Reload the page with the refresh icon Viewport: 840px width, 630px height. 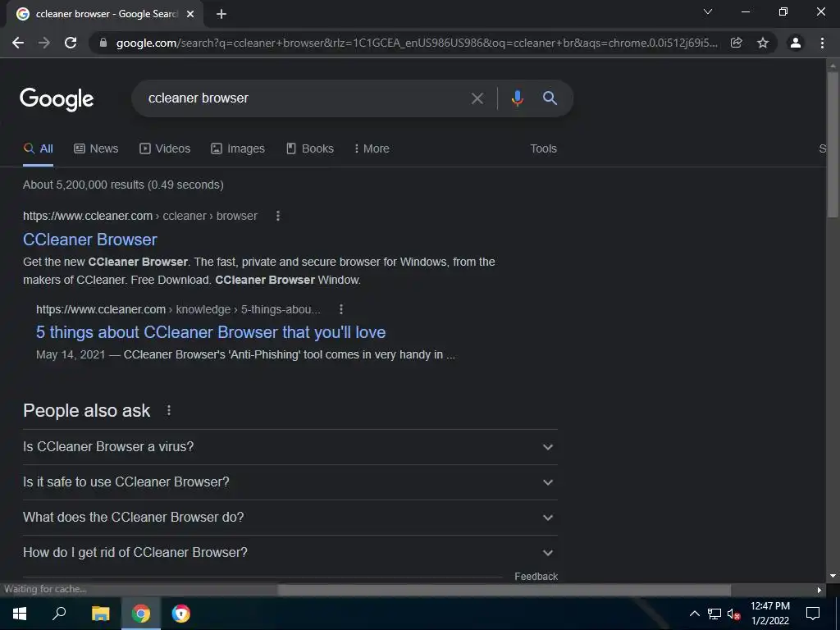coord(71,43)
